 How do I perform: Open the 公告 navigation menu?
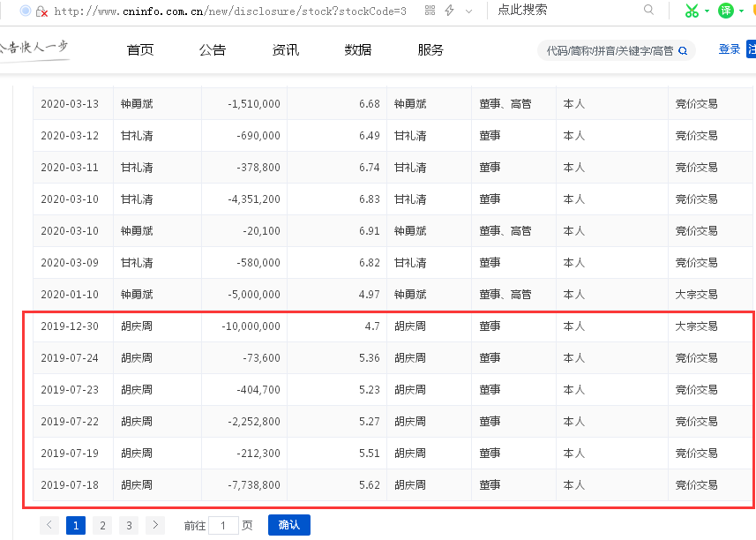coord(213,50)
